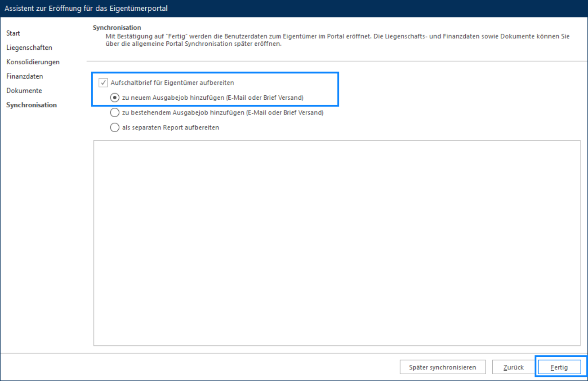
Task: Toggle the Aufschaltbrief für Eigentümer aufbereiten checkbox
Action: (x=103, y=83)
